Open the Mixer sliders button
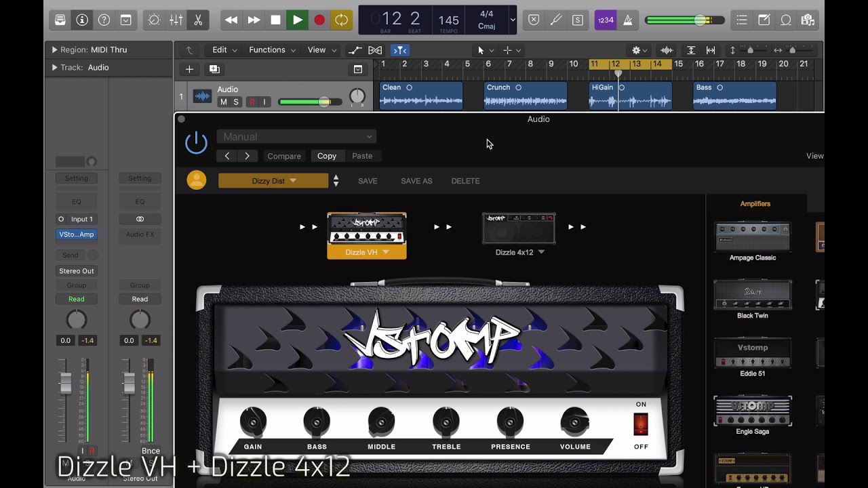 pyautogui.click(x=176, y=20)
